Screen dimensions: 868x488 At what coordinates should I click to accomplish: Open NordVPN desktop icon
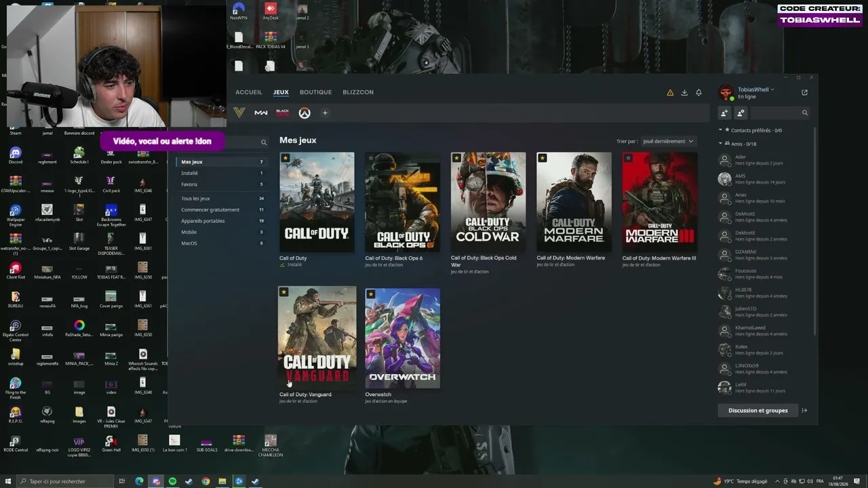tap(238, 11)
